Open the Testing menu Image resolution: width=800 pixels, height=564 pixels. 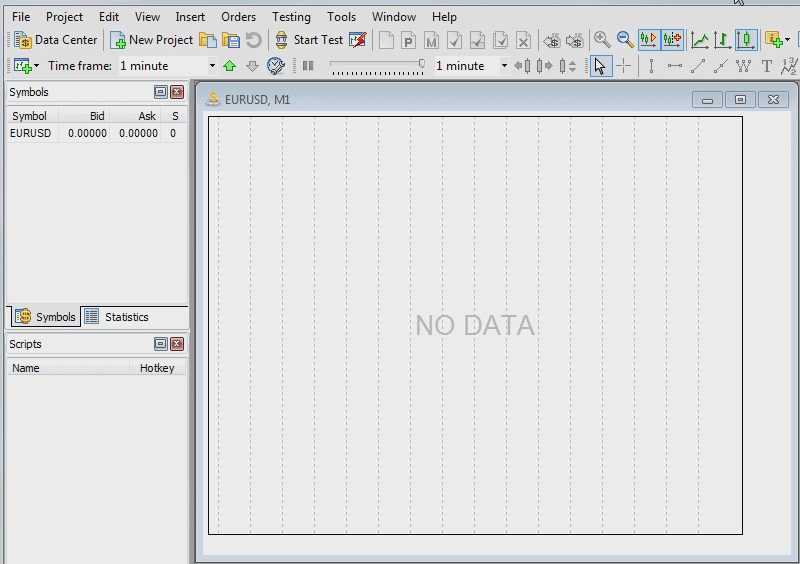tap(291, 17)
